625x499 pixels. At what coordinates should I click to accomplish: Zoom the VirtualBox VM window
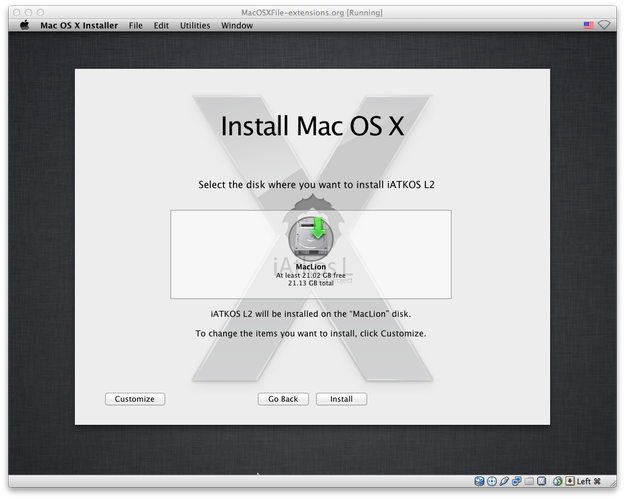pos(40,12)
